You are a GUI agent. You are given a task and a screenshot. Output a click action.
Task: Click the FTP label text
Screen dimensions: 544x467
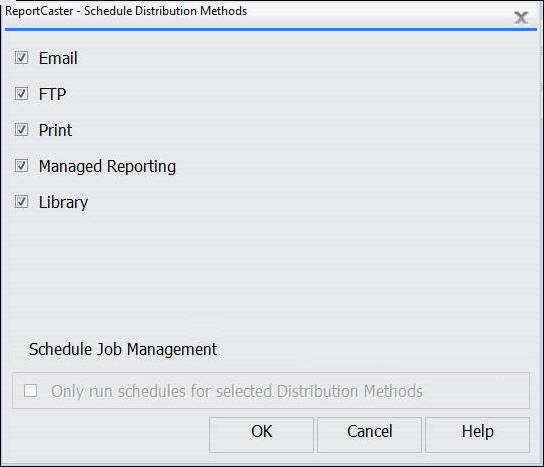[x=52, y=94]
